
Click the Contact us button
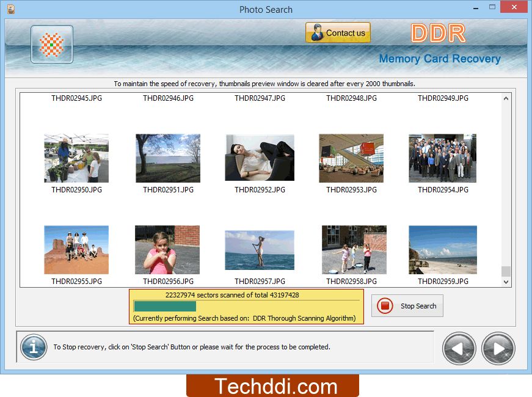338,32
